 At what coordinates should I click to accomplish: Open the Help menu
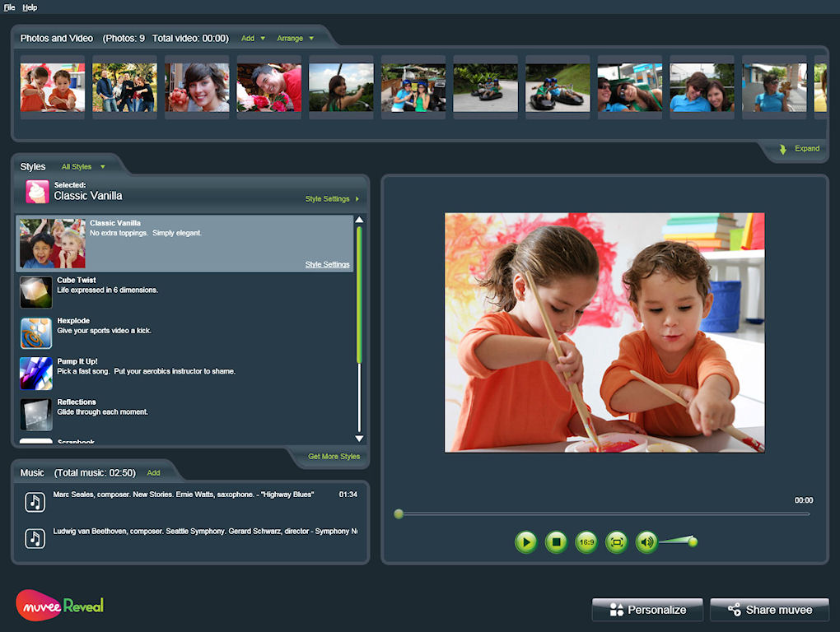30,7
